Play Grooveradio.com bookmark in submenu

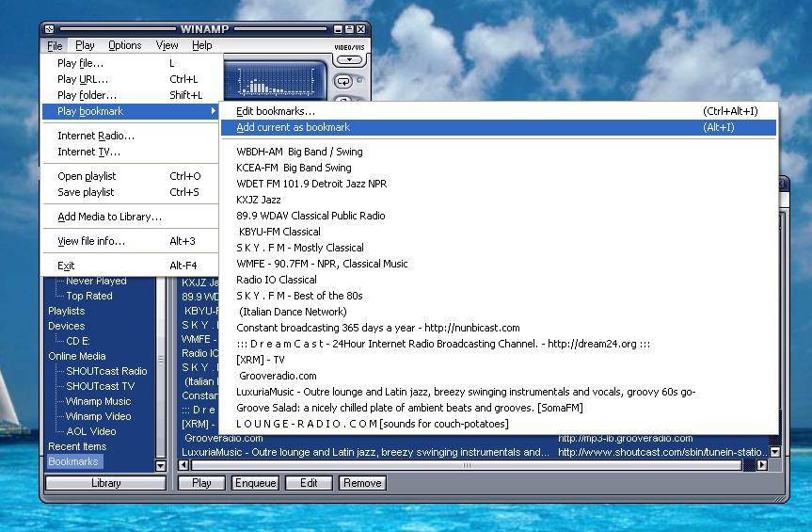coord(498,376)
